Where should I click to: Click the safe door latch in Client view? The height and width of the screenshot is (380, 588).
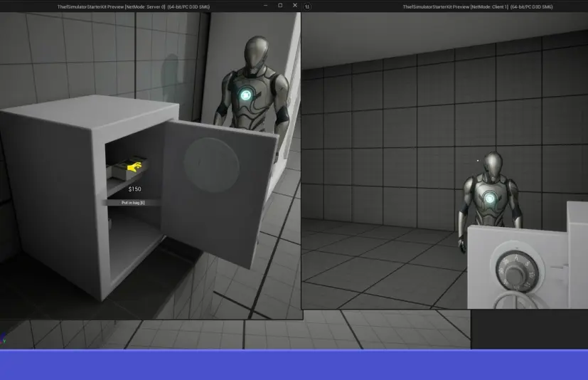click(561, 268)
